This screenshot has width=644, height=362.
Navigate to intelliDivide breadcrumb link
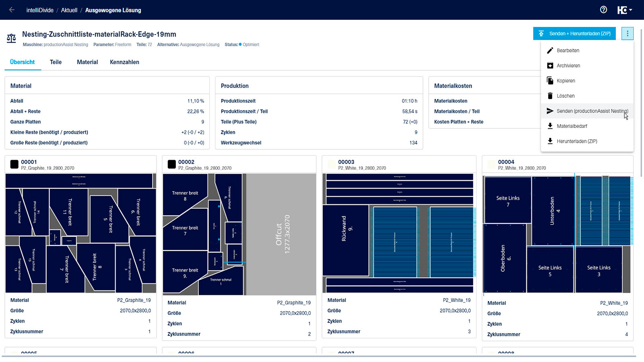tap(40, 10)
